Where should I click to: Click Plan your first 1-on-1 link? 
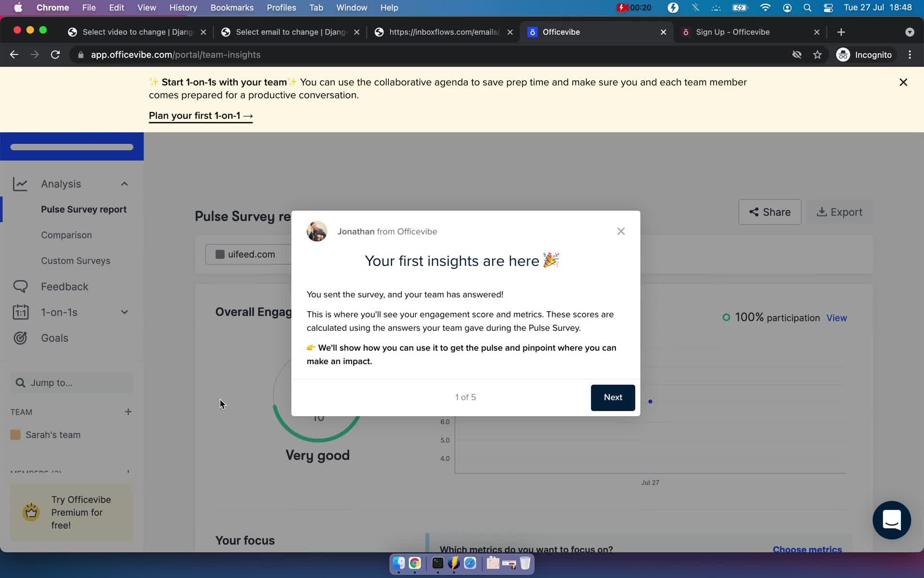click(x=201, y=115)
